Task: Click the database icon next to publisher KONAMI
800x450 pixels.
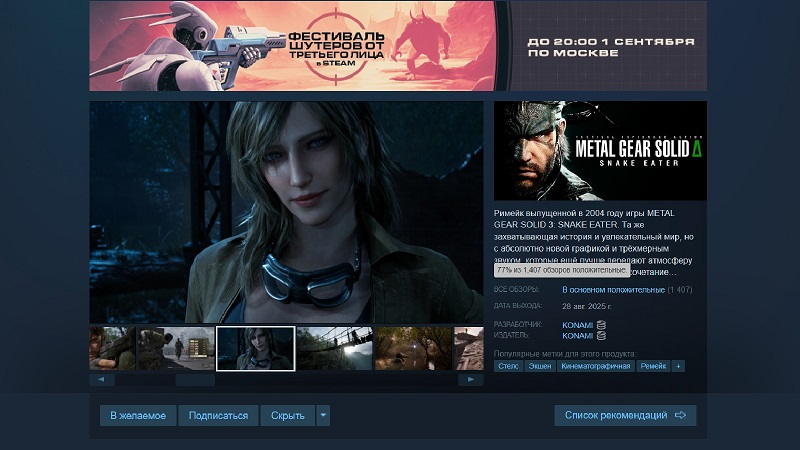Action: coord(602,335)
